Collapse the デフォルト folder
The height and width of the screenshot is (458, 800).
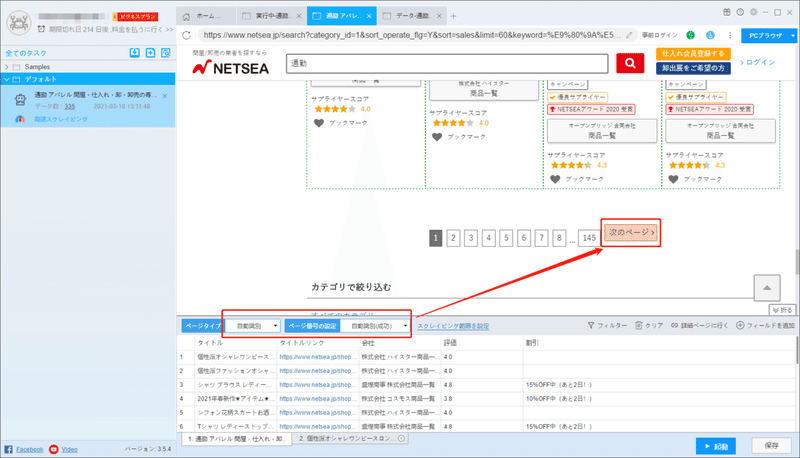(7, 79)
